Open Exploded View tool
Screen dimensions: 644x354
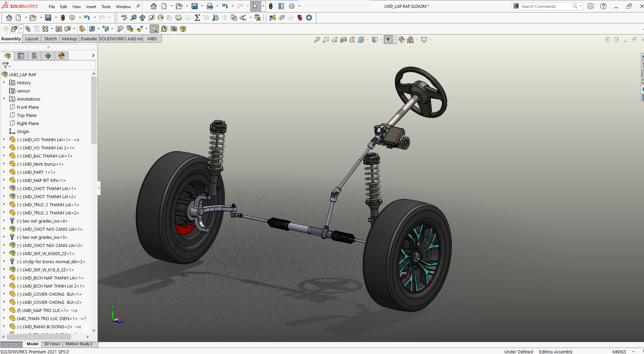140,29
